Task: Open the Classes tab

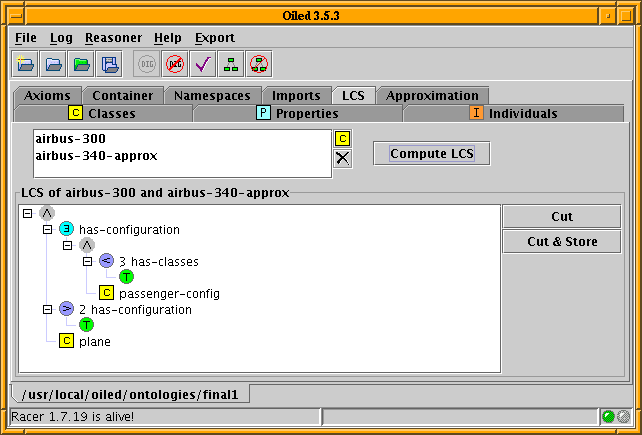Action: pos(102,113)
